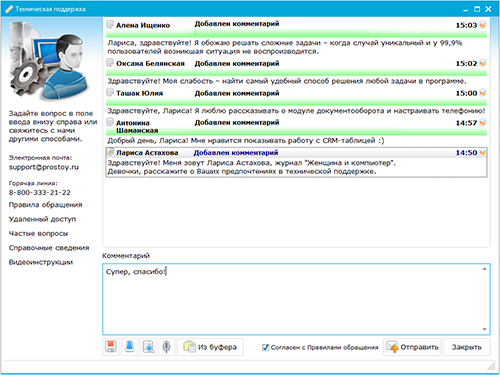Click document icon beside Антонина Шаманская

point(110,122)
